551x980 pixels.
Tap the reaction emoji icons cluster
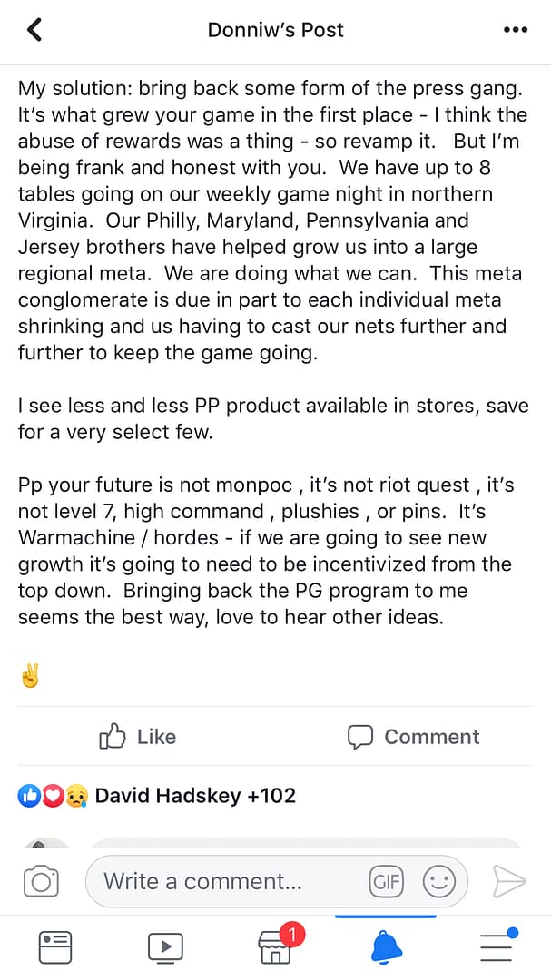coord(52,796)
